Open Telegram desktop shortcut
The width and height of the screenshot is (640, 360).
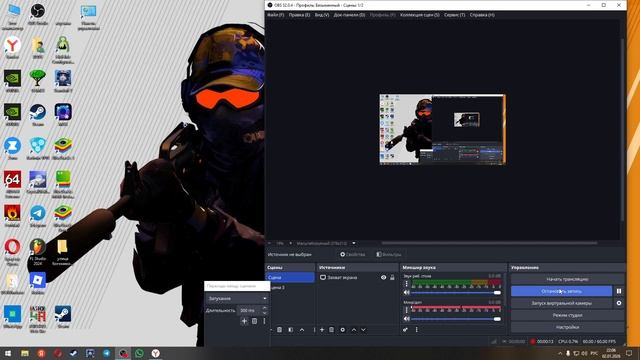[x=38, y=216]
